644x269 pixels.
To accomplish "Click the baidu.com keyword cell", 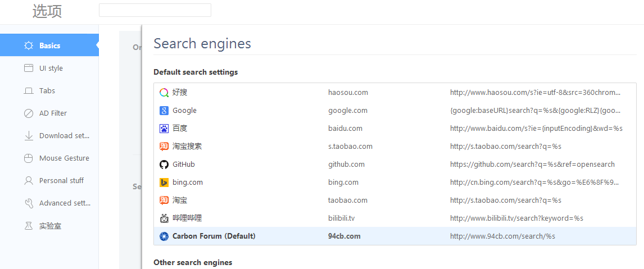I will tap(346, 129).
